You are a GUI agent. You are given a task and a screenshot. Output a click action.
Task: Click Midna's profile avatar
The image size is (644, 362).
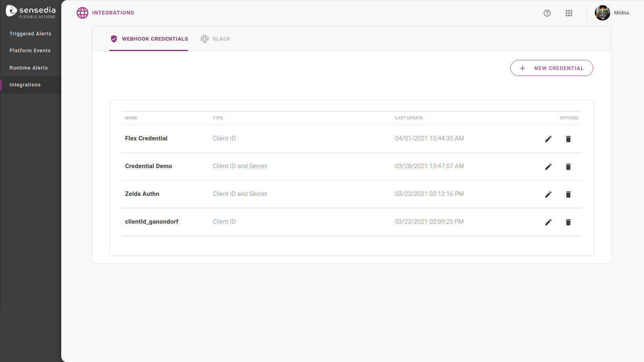(x=603, y=12)
